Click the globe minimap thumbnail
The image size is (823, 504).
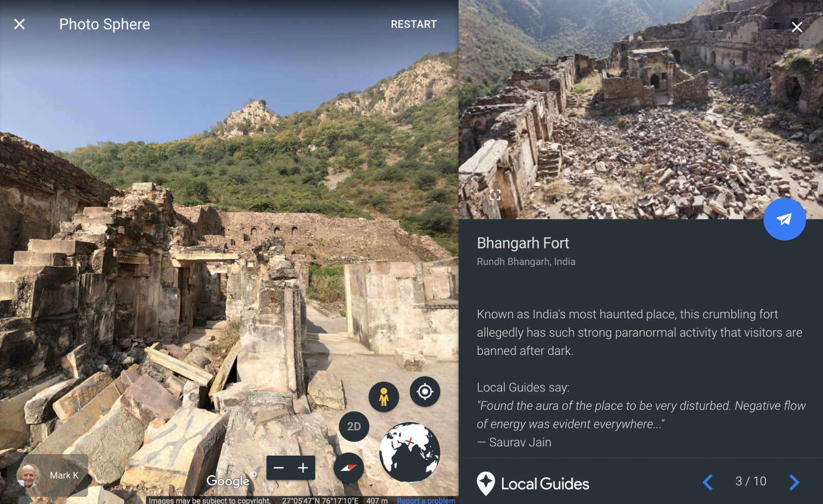409,452
